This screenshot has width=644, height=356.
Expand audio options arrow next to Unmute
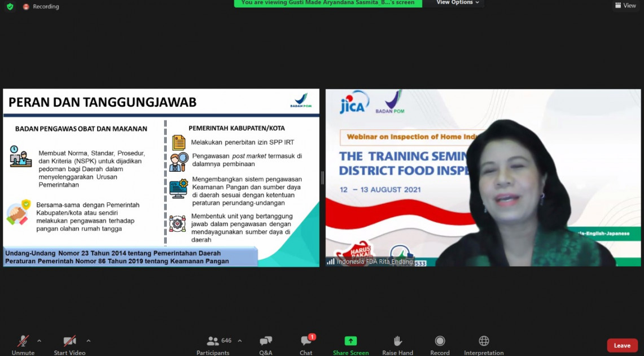39,341
